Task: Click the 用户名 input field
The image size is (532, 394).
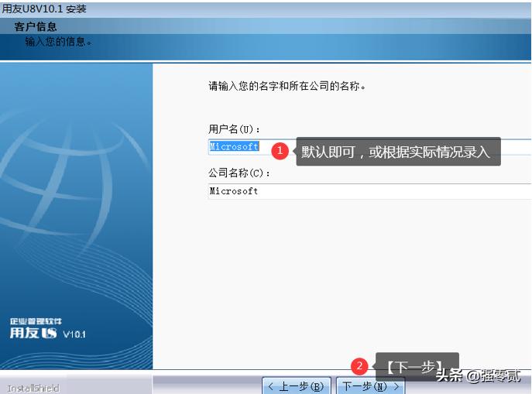Action: (369, 147)
